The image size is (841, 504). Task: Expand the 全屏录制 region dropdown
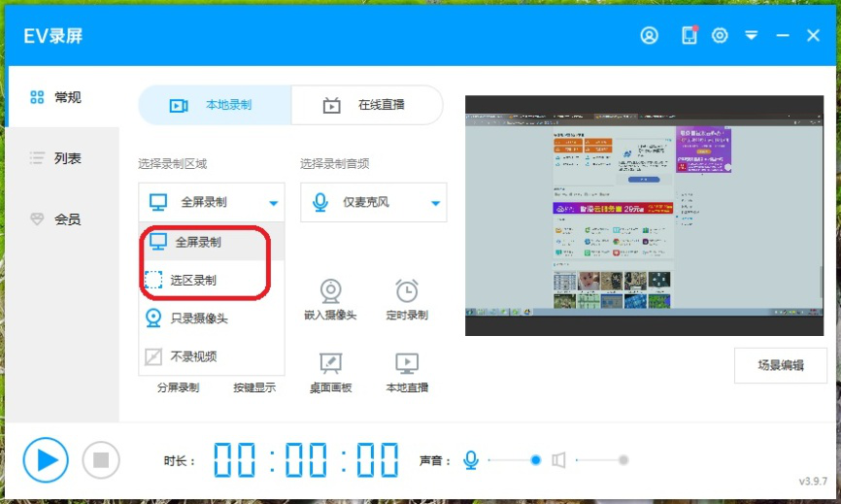pos(212,202)
